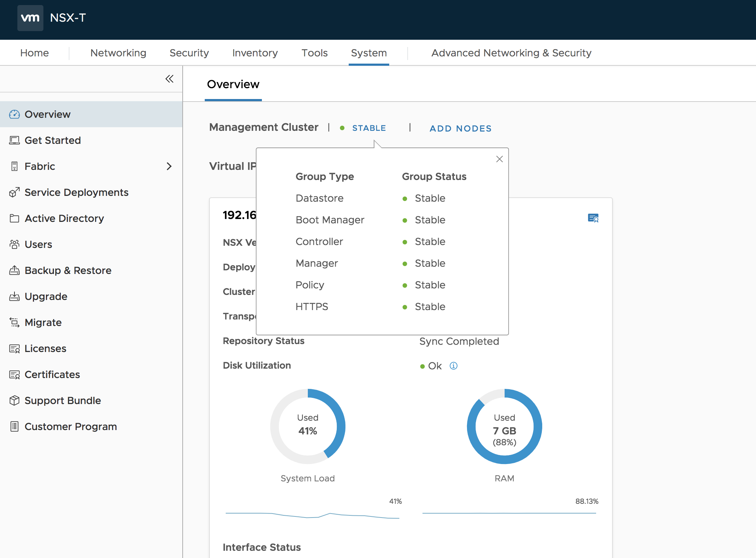Click the info icon next to Disk Utilization Ok
The width and height of the screenshot is (756, 558).
(x=454, y=366)
